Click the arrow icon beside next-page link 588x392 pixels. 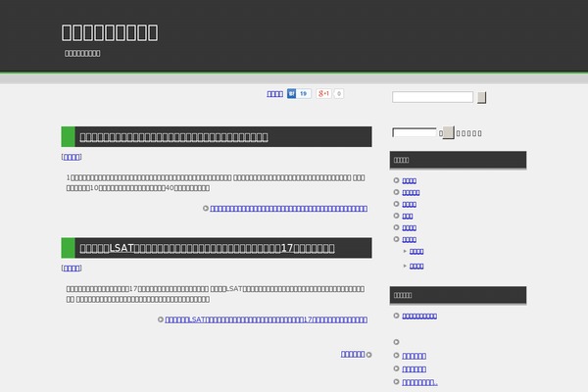click(x=369, y=354)
